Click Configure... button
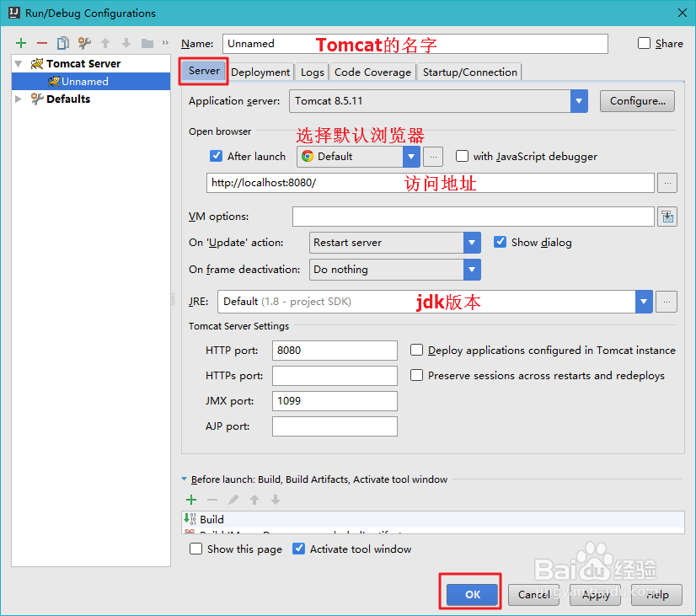 [637, 101]
